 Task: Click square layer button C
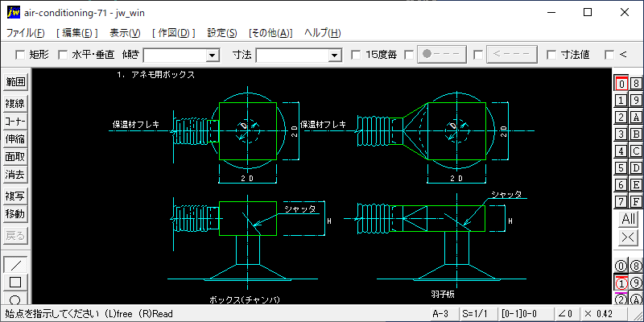636,151
